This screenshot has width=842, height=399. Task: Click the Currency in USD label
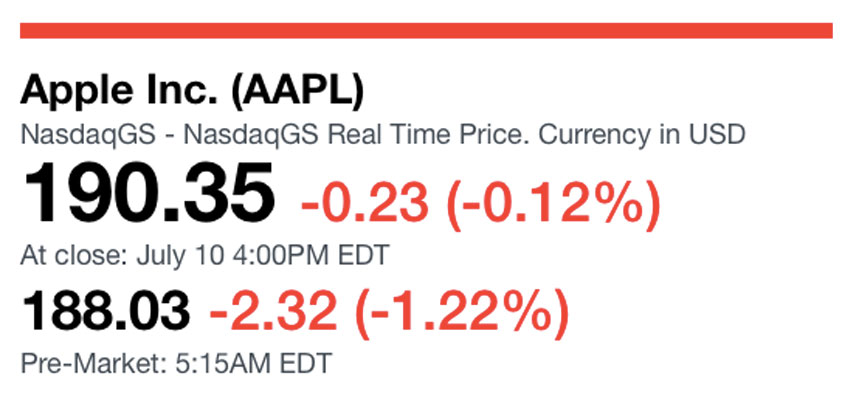[x=642, y=134]
